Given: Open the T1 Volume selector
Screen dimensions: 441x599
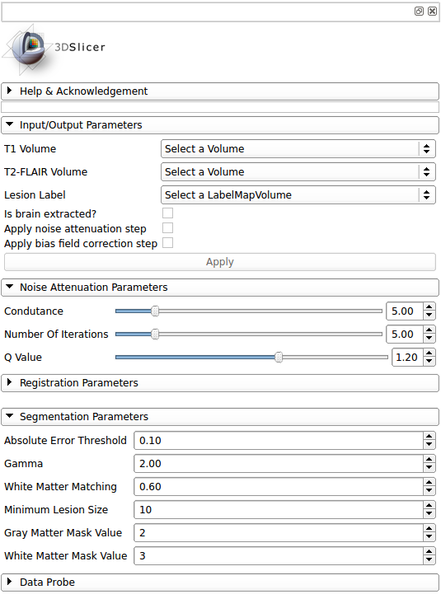Looking at the screenshot, I should (298, 149).
